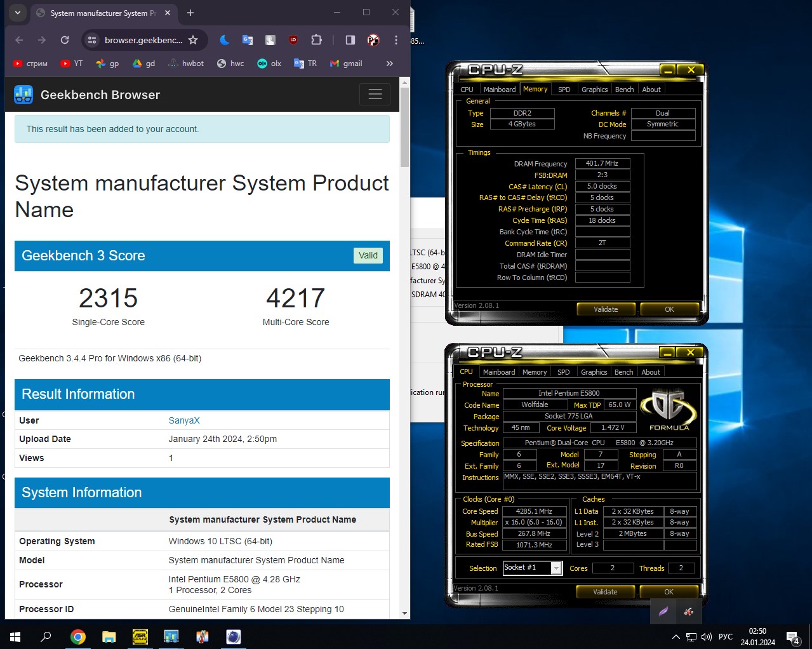812x649 pixels.
Task: Open Chrome from the taskbar
Action: click(x=78, y=636)
